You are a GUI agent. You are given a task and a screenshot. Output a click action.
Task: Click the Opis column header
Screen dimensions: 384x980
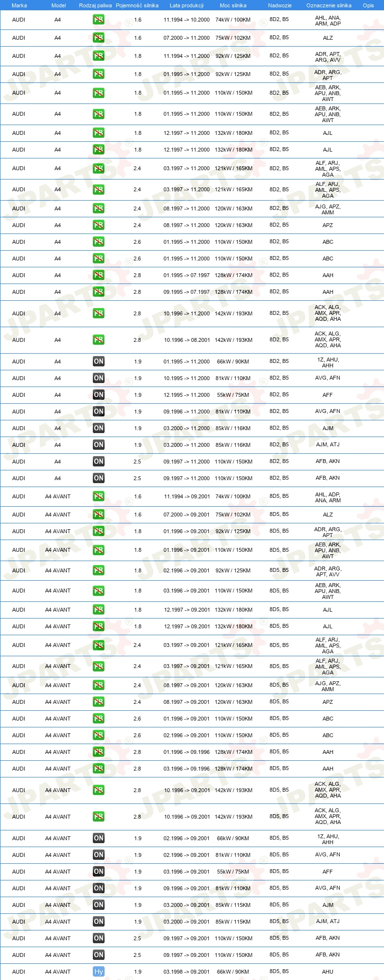pos(368,5)
